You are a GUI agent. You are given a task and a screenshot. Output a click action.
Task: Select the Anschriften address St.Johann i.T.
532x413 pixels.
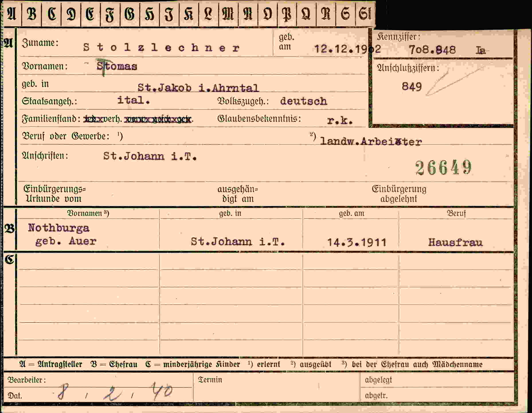coord(150,156)
